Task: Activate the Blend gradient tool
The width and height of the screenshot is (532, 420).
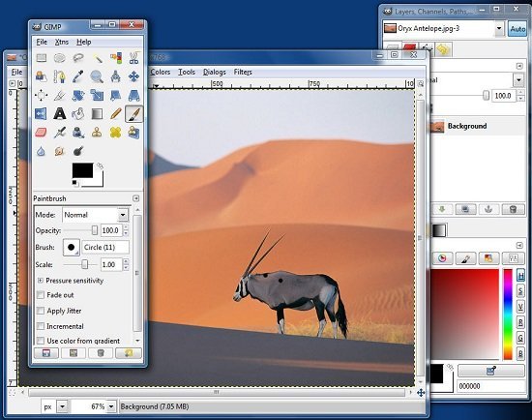Action: [x=97, y=113]
